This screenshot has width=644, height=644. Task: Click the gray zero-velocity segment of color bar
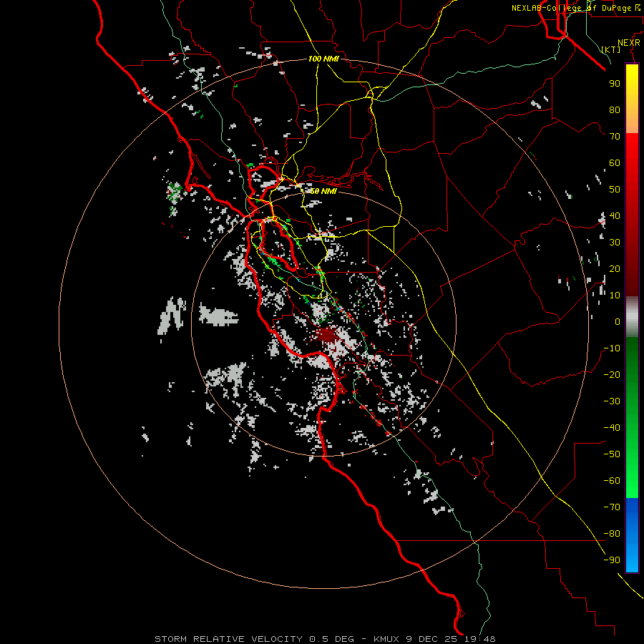click(x=632, y=317)
